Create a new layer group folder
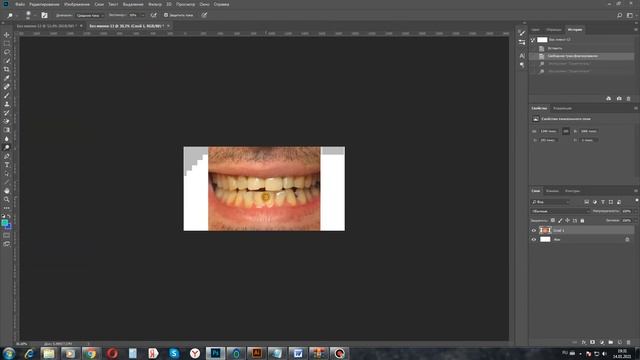This screenshot has width=640, height=360. (611, 342)
